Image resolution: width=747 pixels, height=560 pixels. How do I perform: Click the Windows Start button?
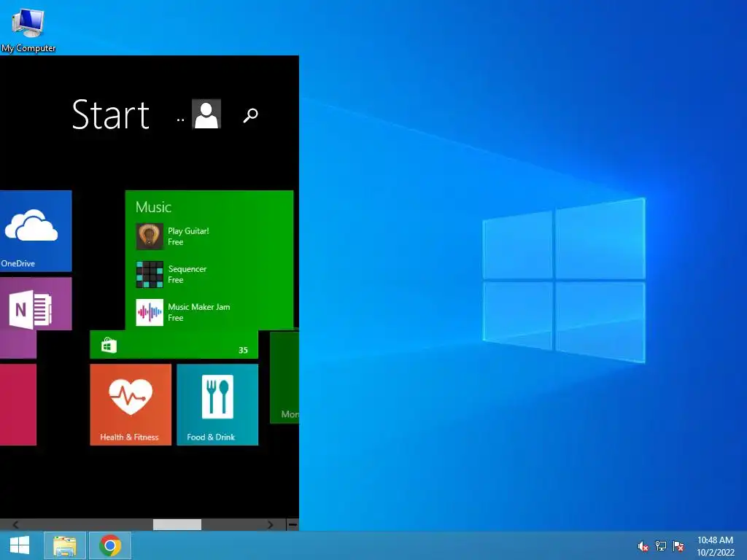tap(20, 545)
